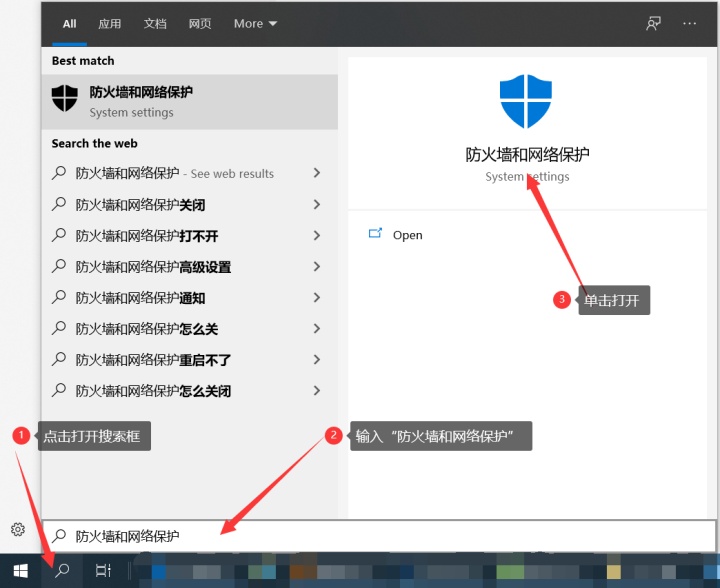
Task: Switch to the 应用 tab
Action: pyautogui.click(x=109, y=24)
